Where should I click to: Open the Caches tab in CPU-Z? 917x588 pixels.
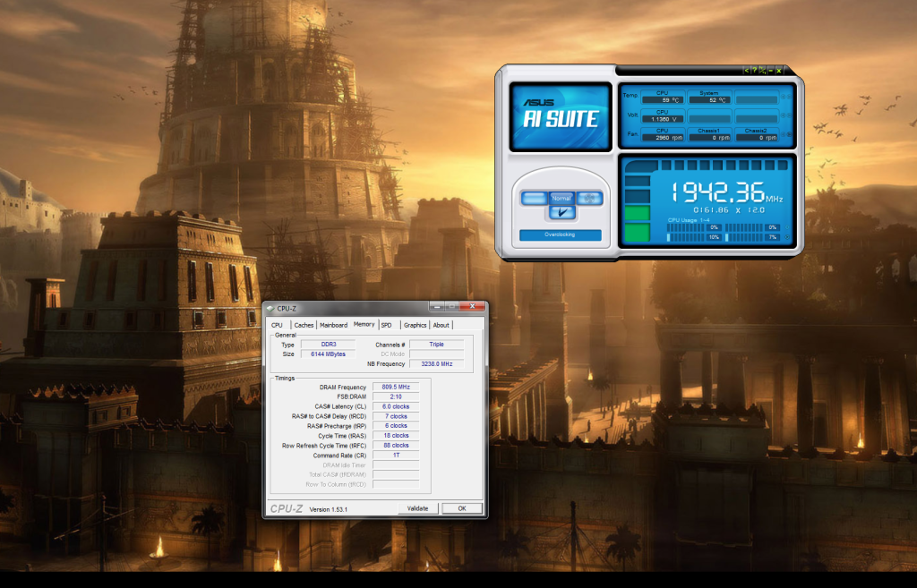click(x=304, y=325)
